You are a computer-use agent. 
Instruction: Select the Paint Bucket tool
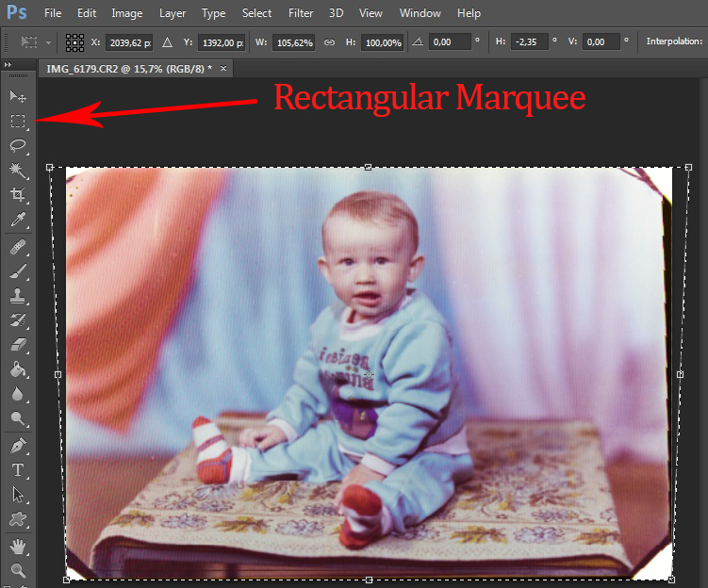coord(18,370)
